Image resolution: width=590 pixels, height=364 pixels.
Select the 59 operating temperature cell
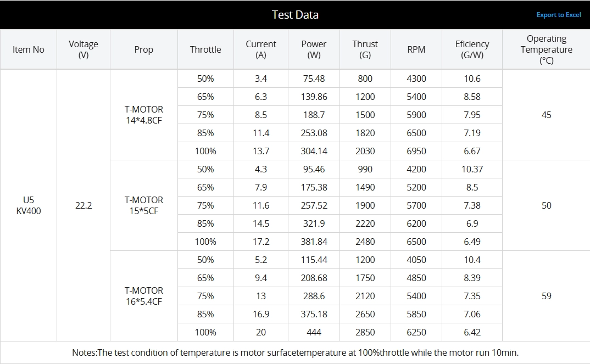(546, 296)
